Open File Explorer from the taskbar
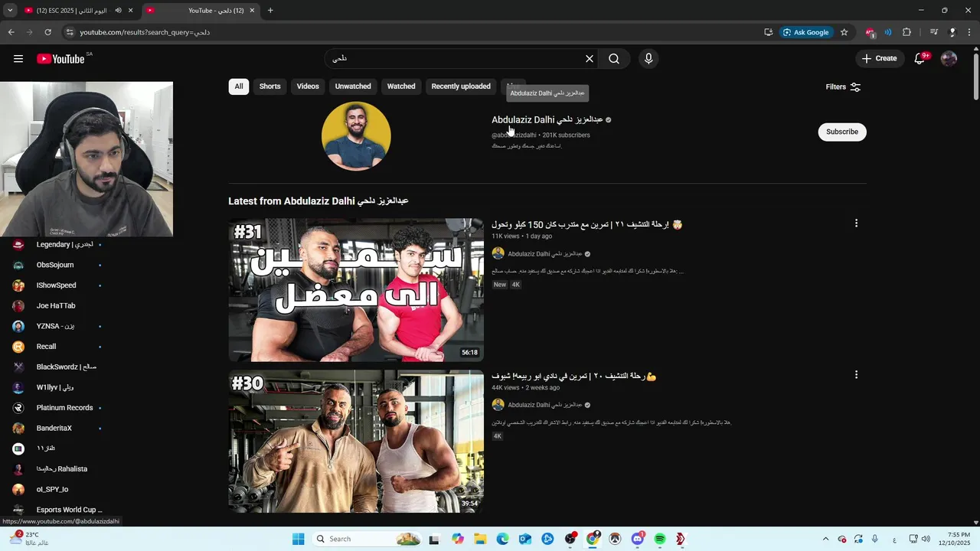Screen dimensions: 980x551 [x=480, y=539]
